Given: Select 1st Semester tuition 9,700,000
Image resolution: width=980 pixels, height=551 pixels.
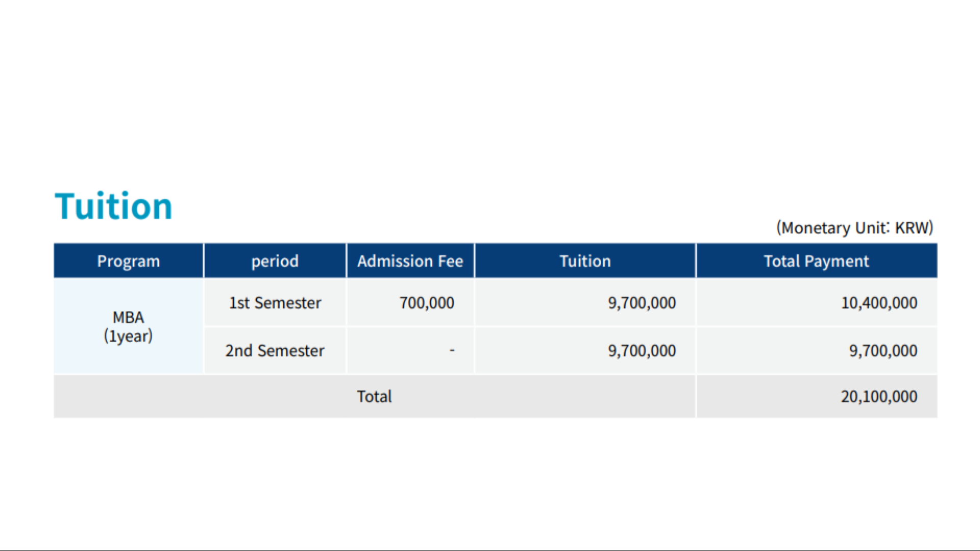Looking at the screenshot, I should 642,303.
